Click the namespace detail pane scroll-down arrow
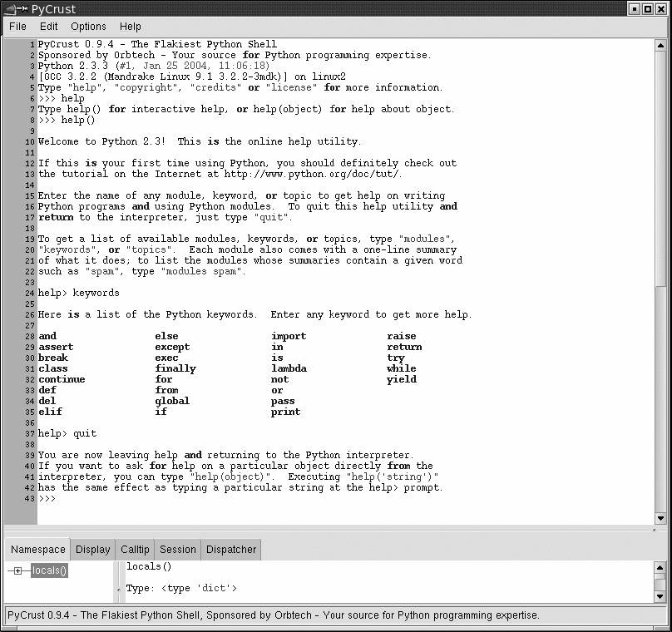The image size is (672, 632). 660,595
